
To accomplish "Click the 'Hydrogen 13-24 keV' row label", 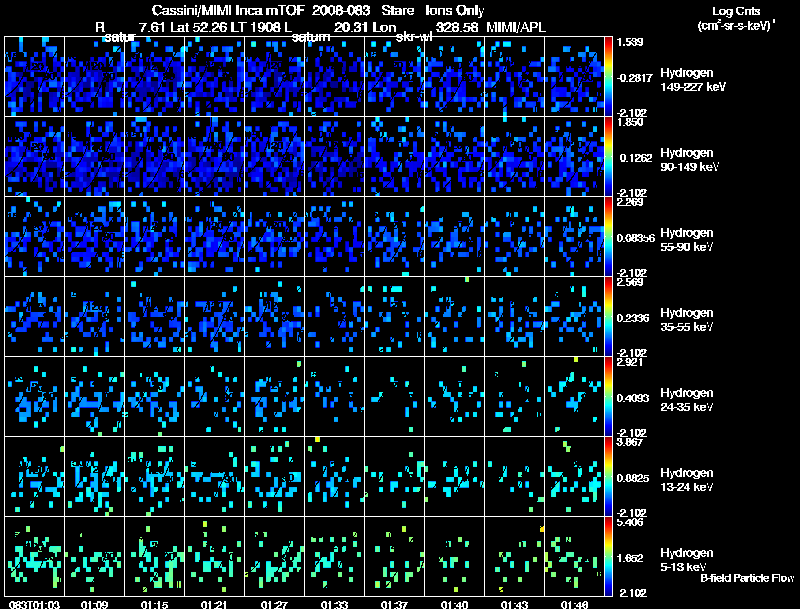I will [687, 480].
